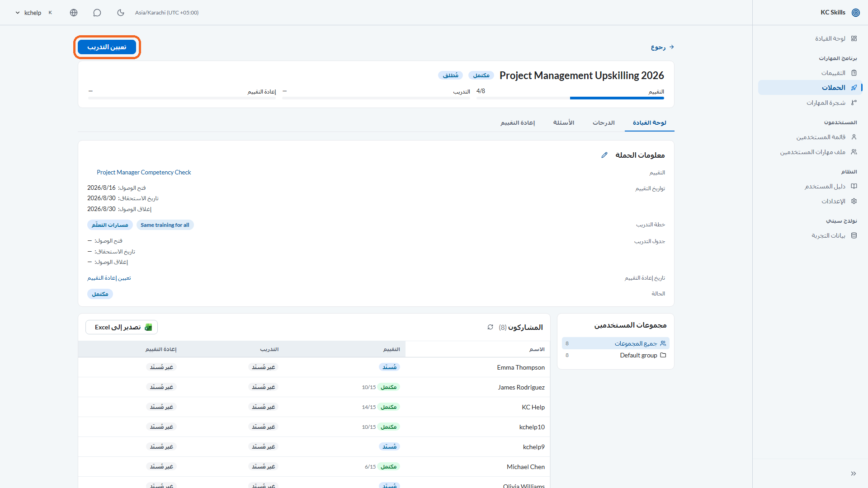This screenshot has height=488, width=868.
Task: Click James Rodriguez participant name
Action: 521,387
